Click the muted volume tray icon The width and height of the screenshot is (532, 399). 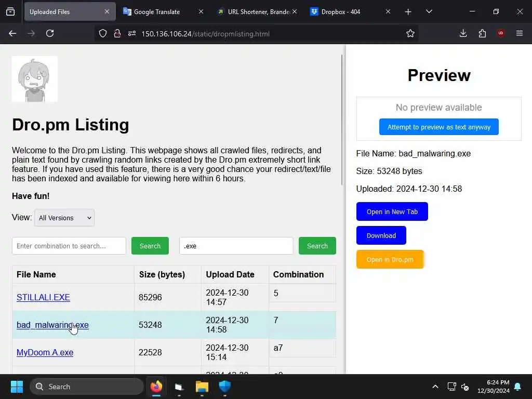pos(465,387)
